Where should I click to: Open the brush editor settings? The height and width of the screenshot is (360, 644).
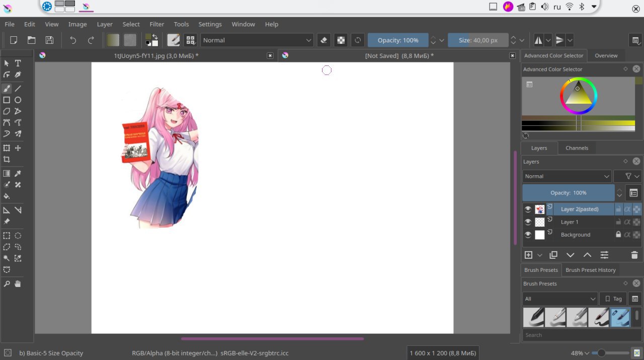pos(173,40)
